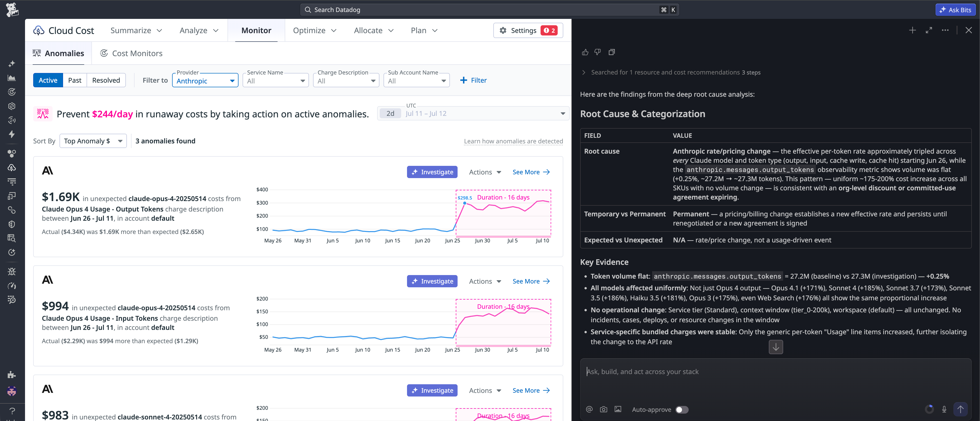This screenshot has height=421, width=980.
Task: Switch to the Monitor tab
Action: (x=256, y=30)
